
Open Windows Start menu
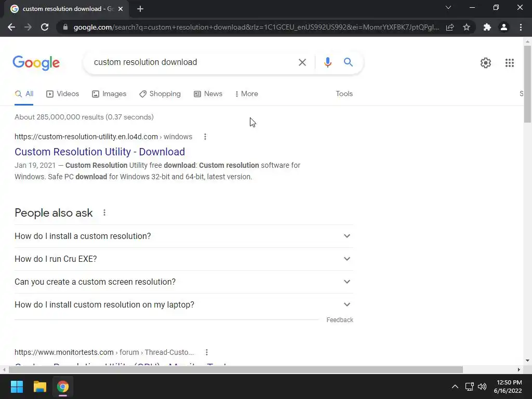[x=17, y=387]
